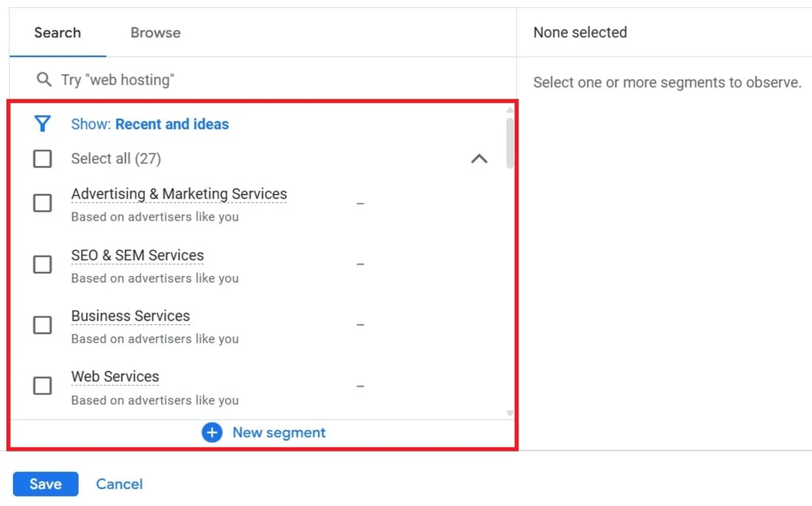Viewport: 812px width, 506px height.
Task: Enable the SEO & SEM Services checkbox
Action: click(x=42, y=264)
